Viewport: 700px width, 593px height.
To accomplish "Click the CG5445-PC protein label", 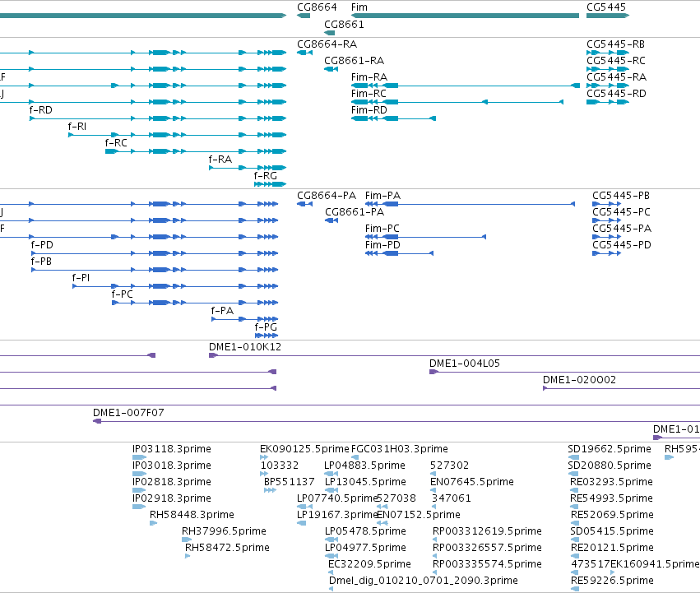I will coord(621,212).
